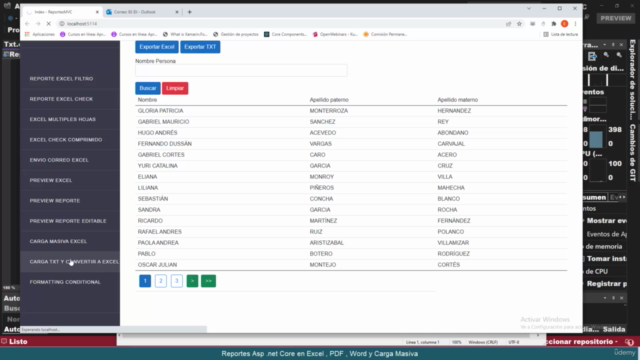Open a new browser tab
640x360 pixels.
(189, 12)
